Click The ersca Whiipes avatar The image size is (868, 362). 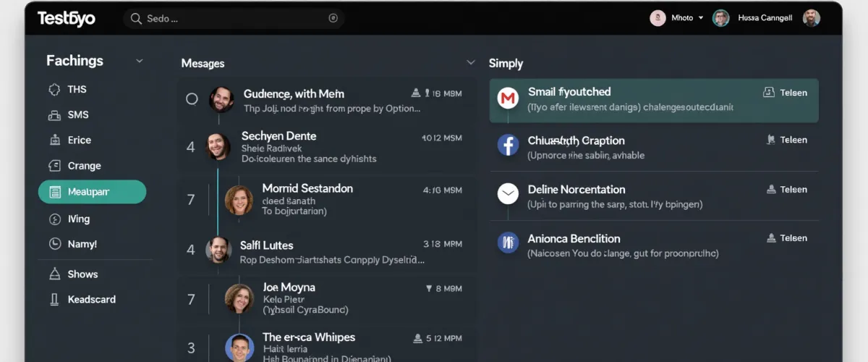point(238,348)
